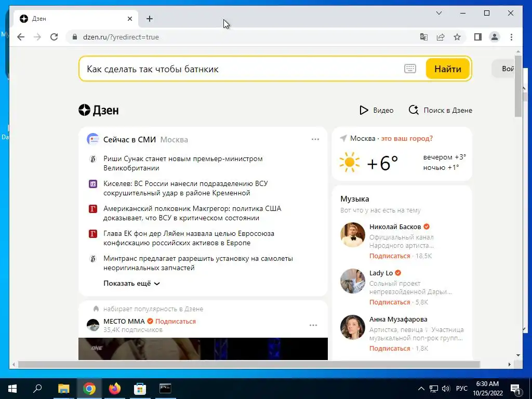
Task: Show hidden tray icons chevron
Action: 421,389
